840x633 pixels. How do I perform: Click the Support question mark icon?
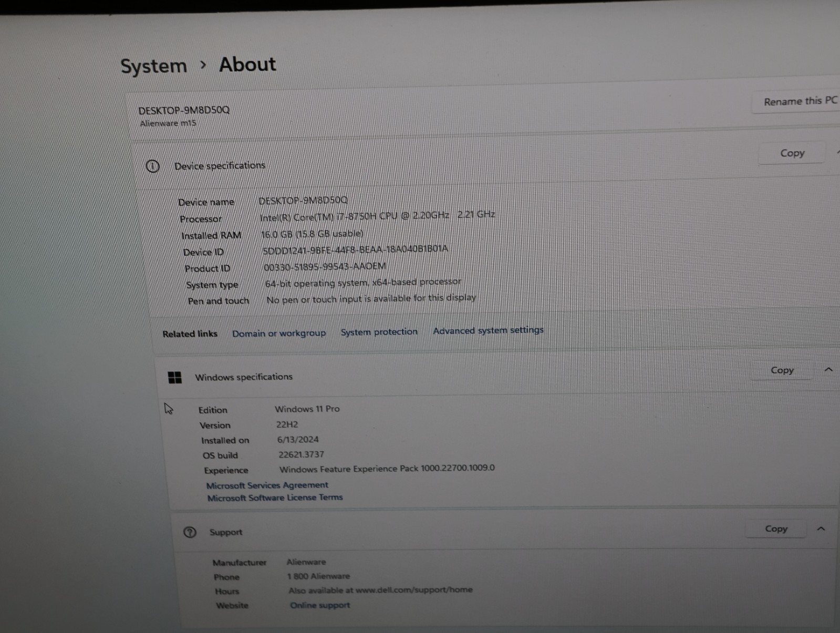(190, 532)
